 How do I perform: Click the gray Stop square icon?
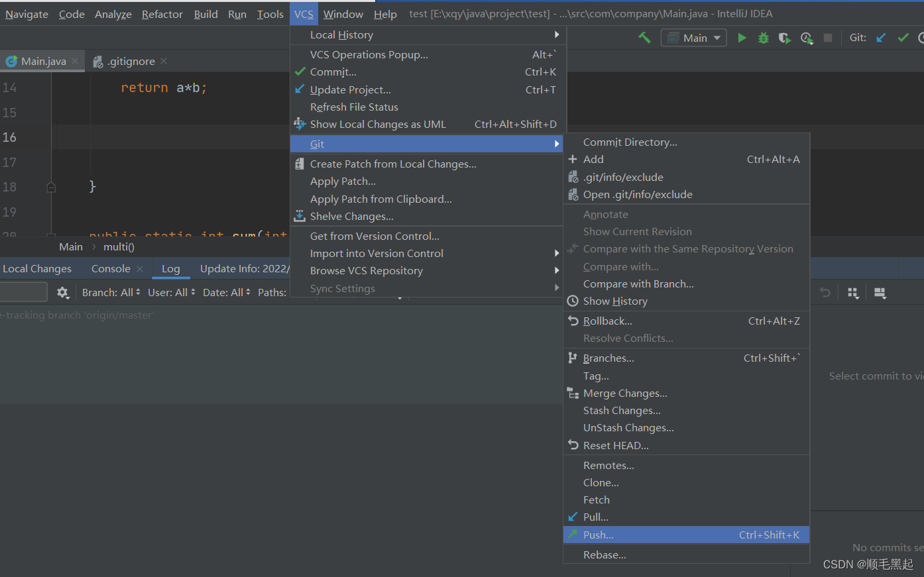[x=828, y=38]
